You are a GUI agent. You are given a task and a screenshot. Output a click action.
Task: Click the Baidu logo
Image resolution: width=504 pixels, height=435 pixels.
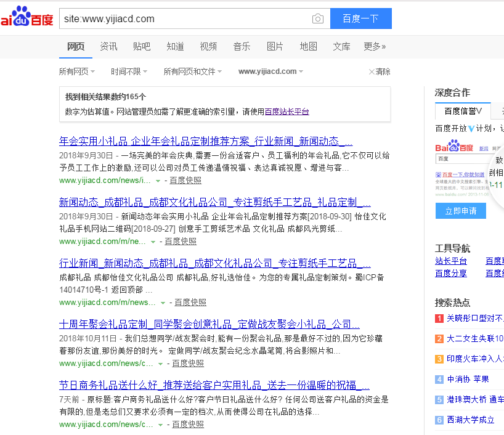pos(26,17)
